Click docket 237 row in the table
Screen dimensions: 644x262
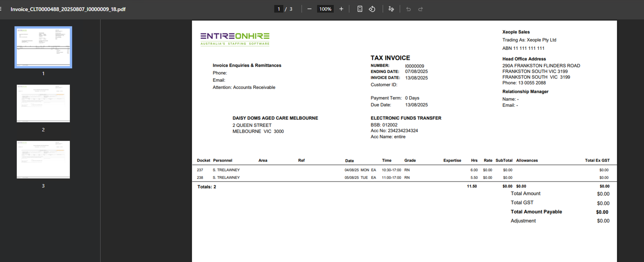(x=200, y=170)
